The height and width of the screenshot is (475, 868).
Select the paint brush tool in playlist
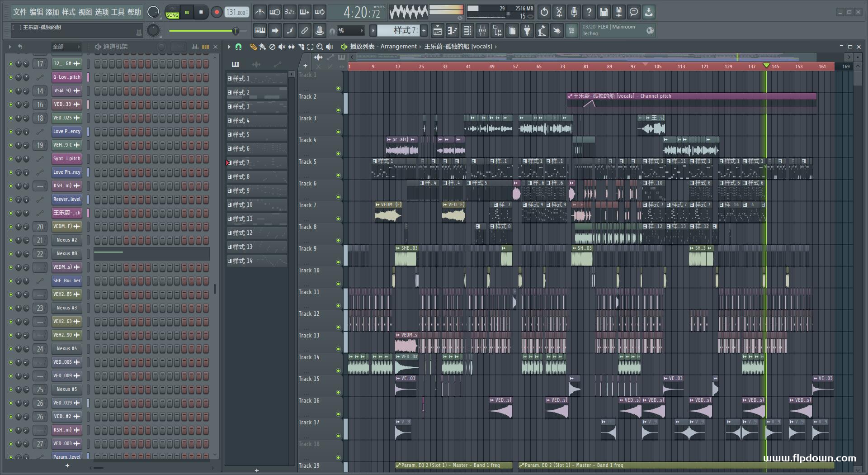tap(263, 47)
